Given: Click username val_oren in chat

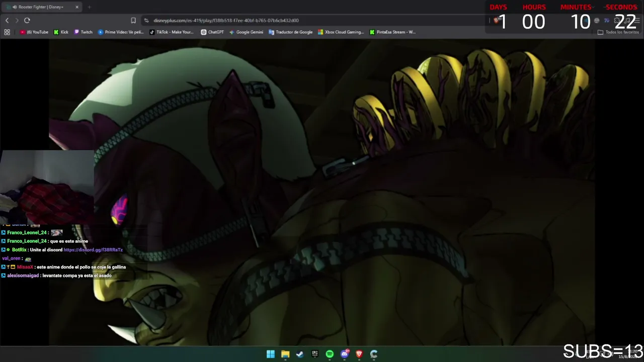Looking at the screenshot, I should [11, 258].
